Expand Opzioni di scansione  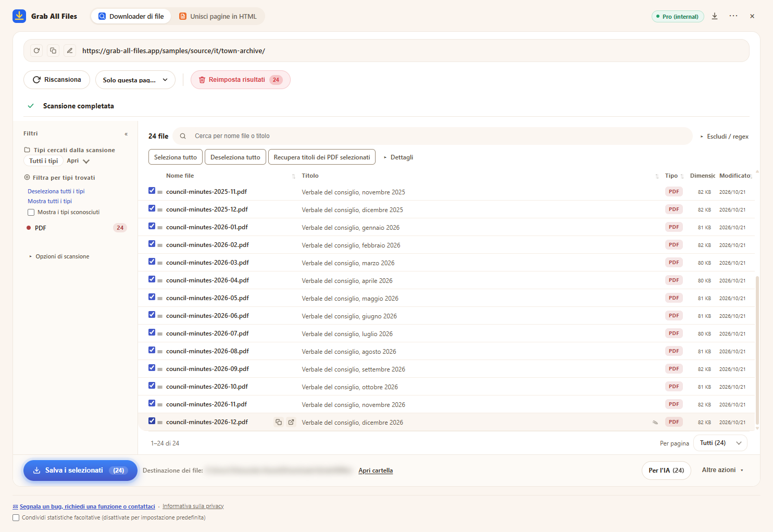click(59, 256)
